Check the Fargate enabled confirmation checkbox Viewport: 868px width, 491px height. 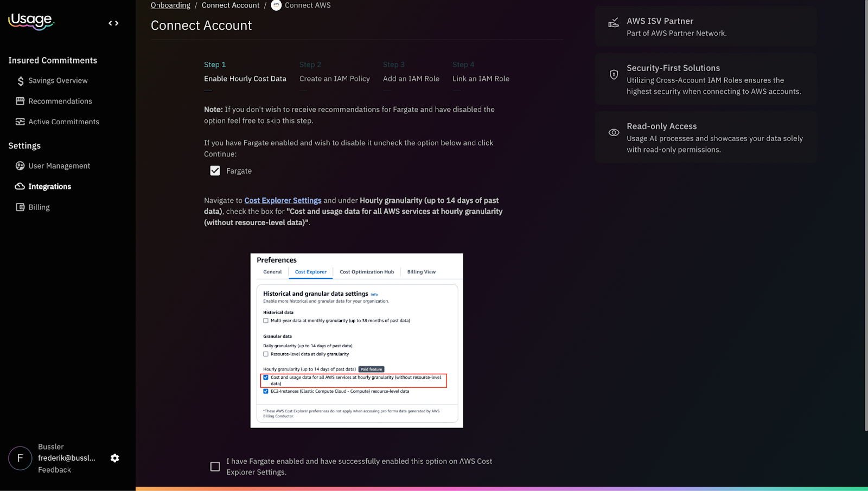point(215,467)
